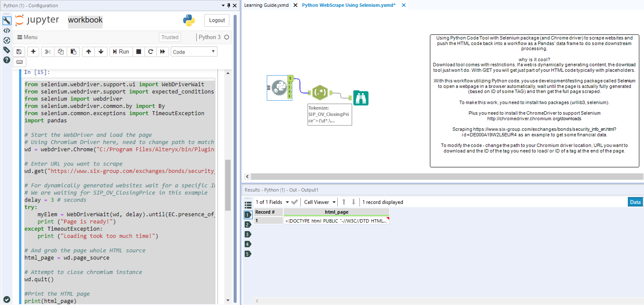Switch to the Learning Guide.yxmd tab

pyautogui.click(x=266, y=5)
